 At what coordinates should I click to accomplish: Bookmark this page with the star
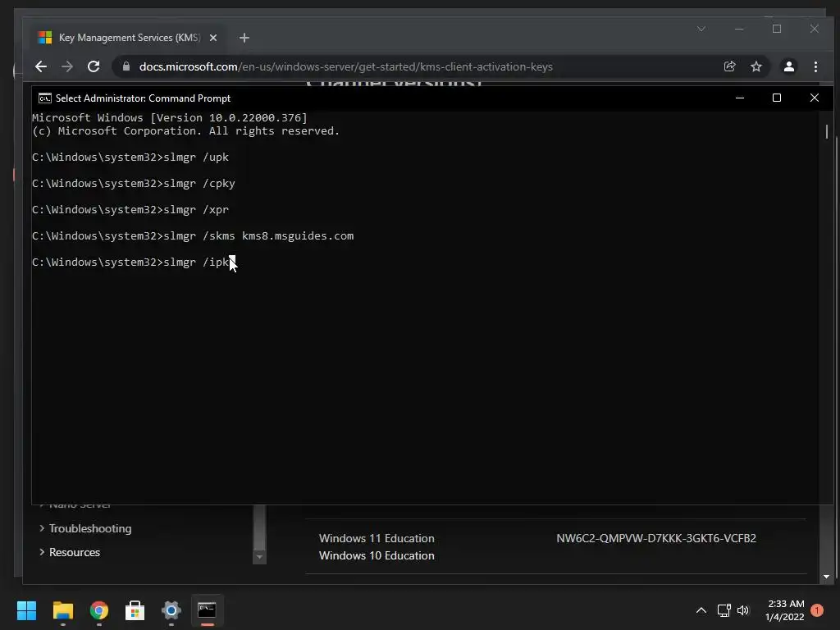pos(756,66)
